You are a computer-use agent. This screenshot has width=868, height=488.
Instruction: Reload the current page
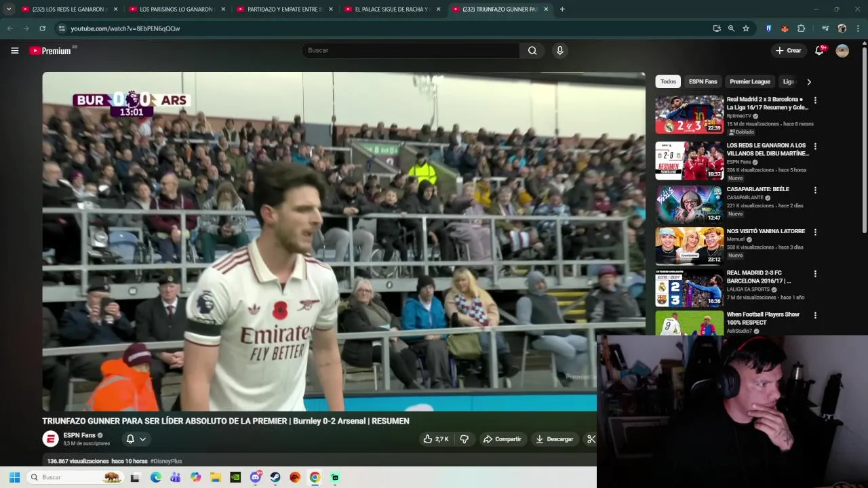[42, 28]
